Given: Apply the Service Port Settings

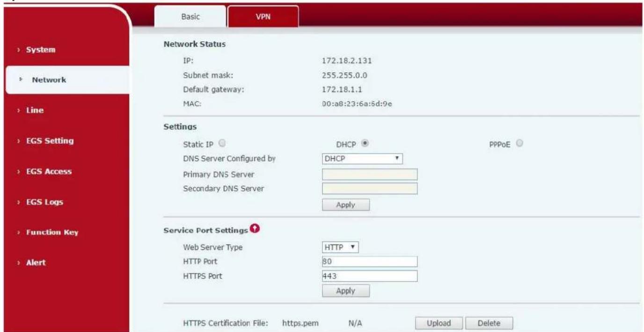Looking at the screenshot, I should click(x=346, y=291).
